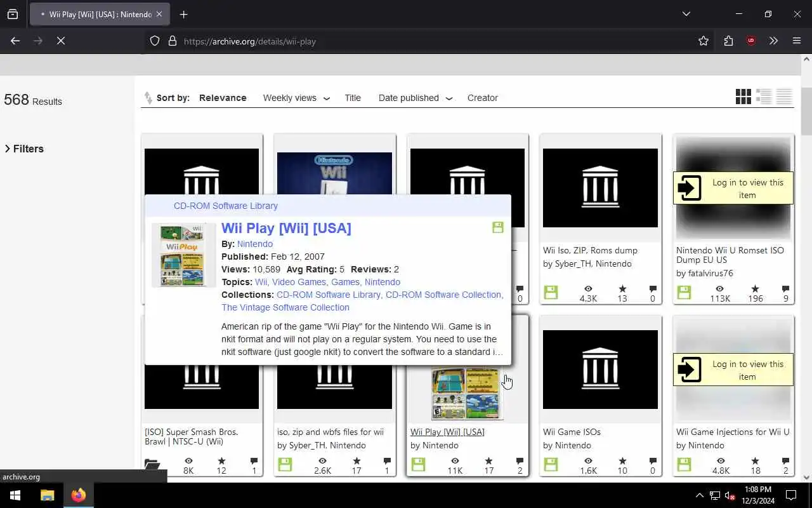Click floppy icon on Wii Play card
This screenshot has height=508, width=812.
[418, 465]
